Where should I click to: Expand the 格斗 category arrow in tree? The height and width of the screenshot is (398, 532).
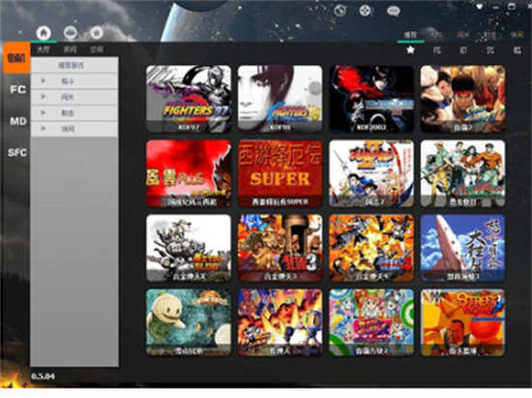tap(44, 80)
